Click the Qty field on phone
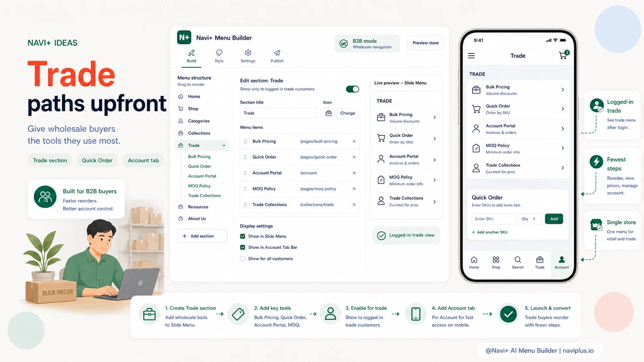The image size is (644, 362). click(530, 219)
